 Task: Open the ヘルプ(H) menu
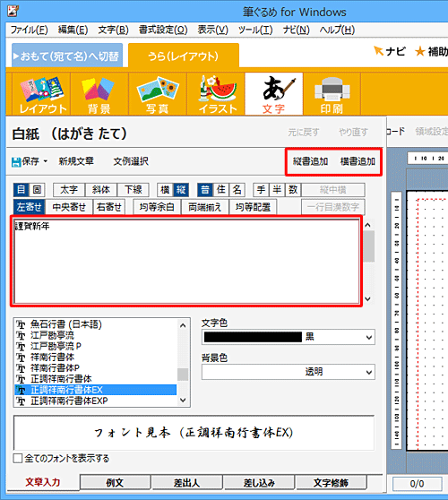(337, 30)
